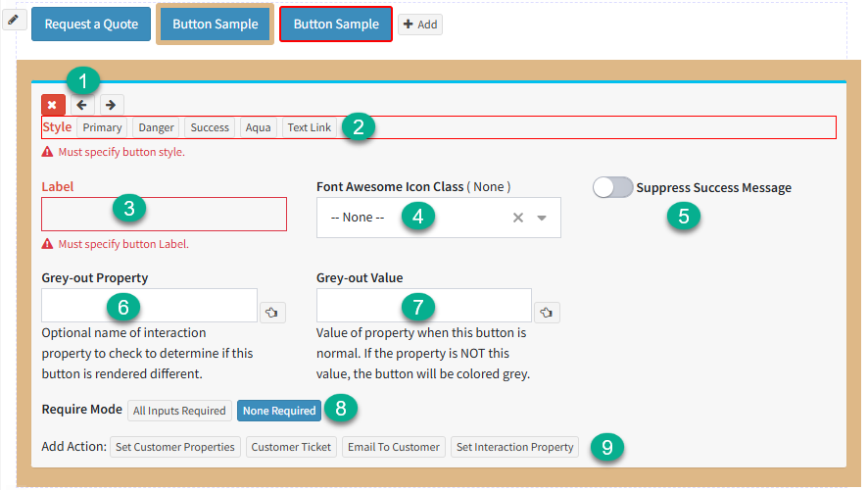Move button left with left arrow
868x490 pixels.
[82, 105]
